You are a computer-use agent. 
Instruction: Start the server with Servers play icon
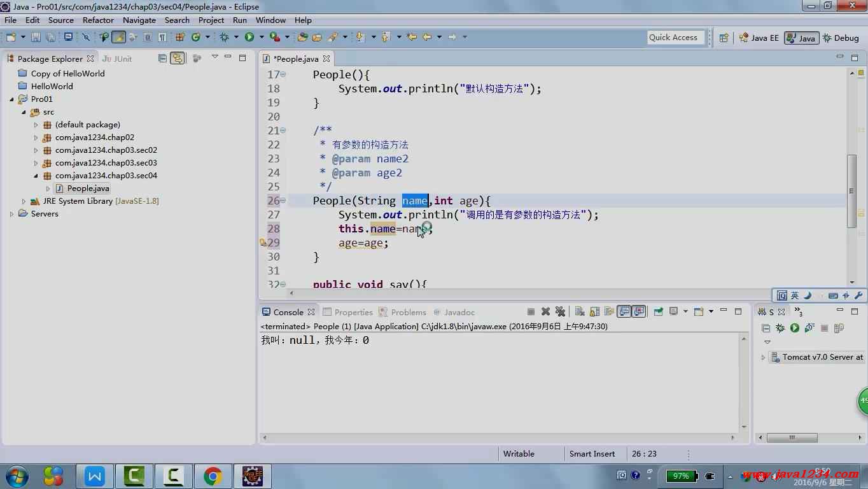point(795,328)
